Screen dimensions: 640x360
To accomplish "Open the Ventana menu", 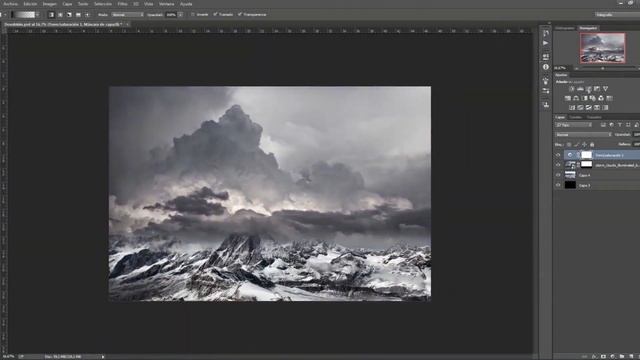I will (167, 4).
